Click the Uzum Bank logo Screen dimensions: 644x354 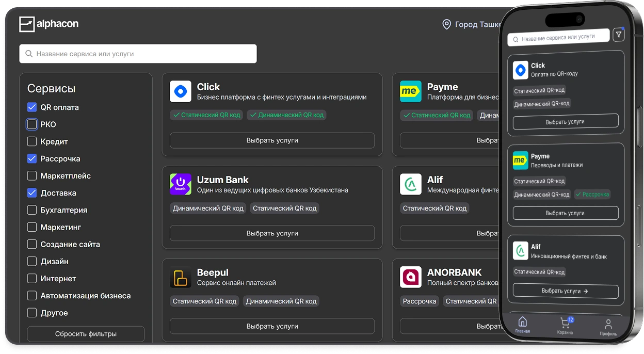click(181, 184)
